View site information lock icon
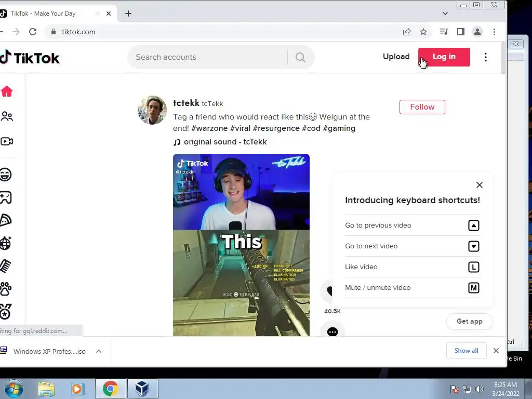This screenshot has height=399, width=532. tap(54, 32)
